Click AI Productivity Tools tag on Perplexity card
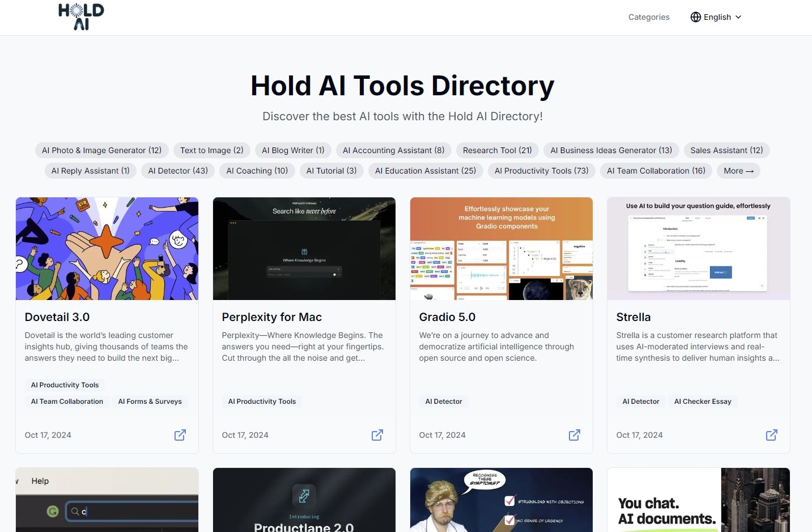Image resolution: width=812 pixels, height=532 pixels. (262, 402)
